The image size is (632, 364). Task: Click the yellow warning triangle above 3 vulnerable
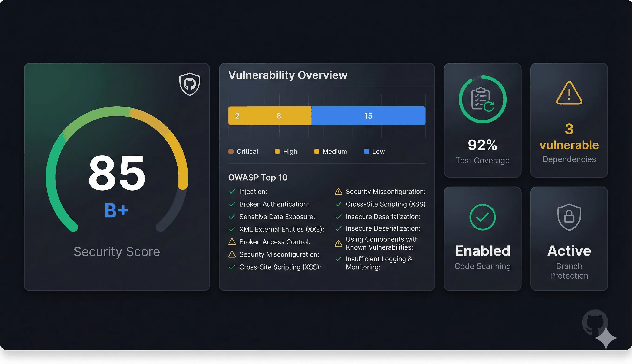tap(569, 93)
